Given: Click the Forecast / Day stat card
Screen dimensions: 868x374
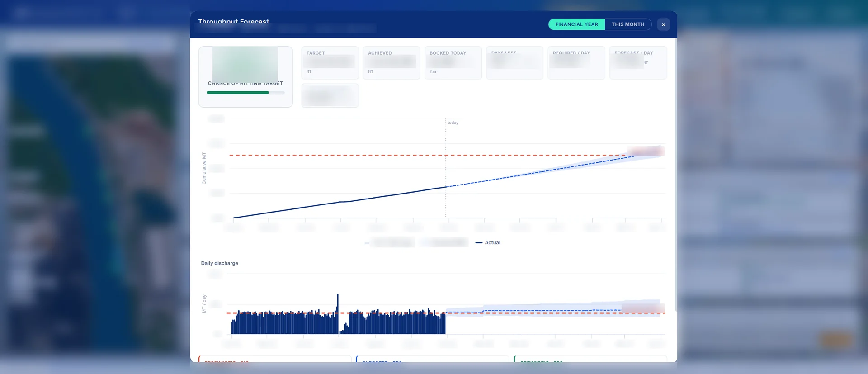Looking at the screenshot, I should point(638,63).
